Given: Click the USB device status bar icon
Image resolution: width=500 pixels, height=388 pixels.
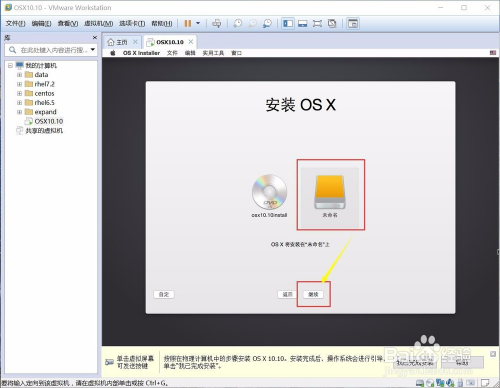Looking at the screenshot, I should [x=460, y=383].
